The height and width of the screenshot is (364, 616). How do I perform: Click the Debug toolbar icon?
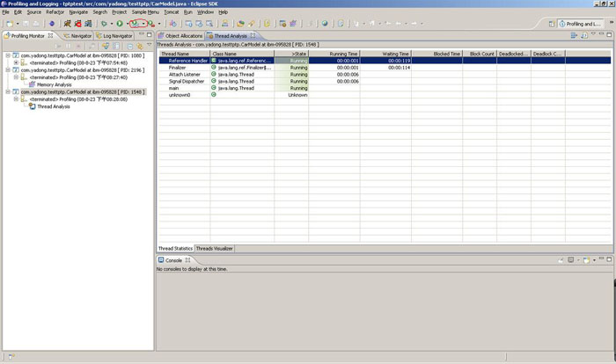click(x=104, y=24)
